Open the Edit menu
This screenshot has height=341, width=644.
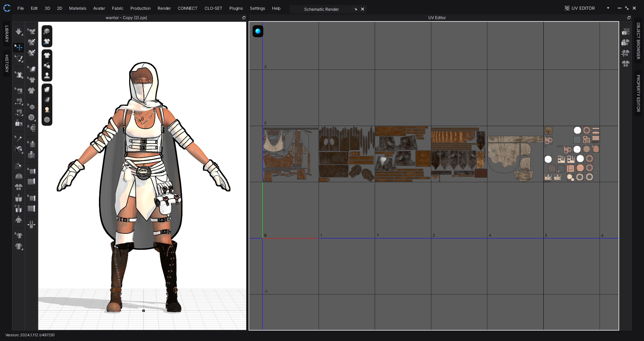(34, 8)
